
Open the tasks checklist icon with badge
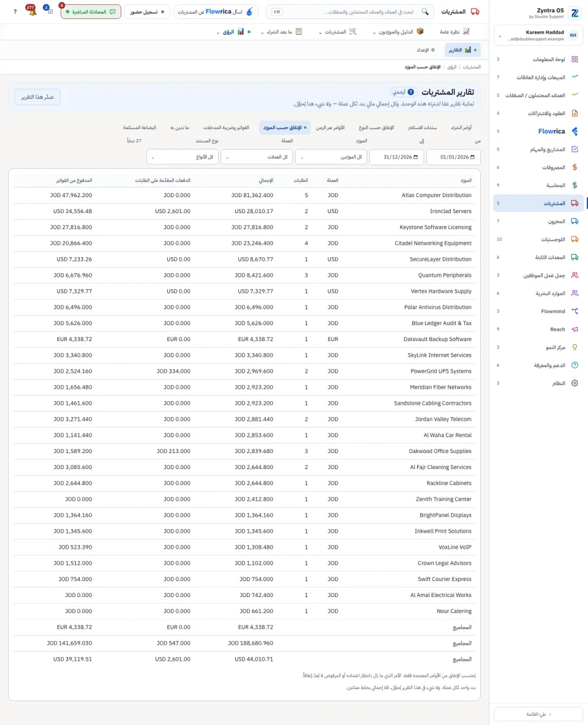pos(49,10)
